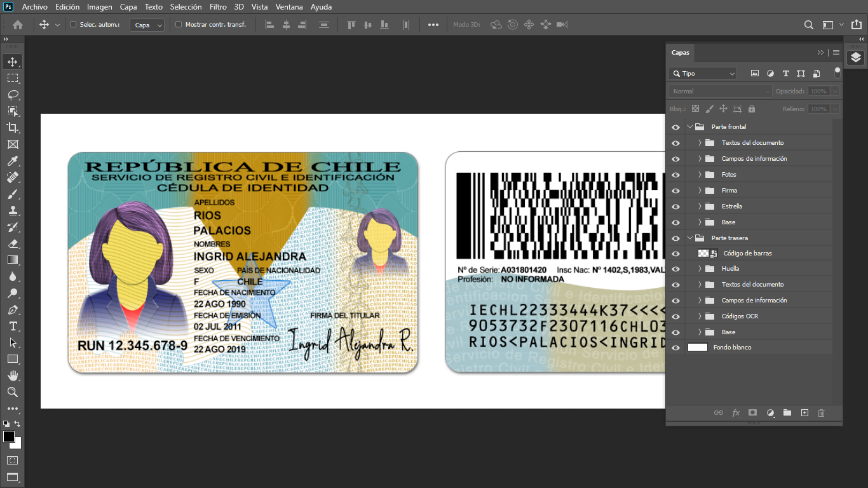Collapse the Parte frontal group

point(690,127)
